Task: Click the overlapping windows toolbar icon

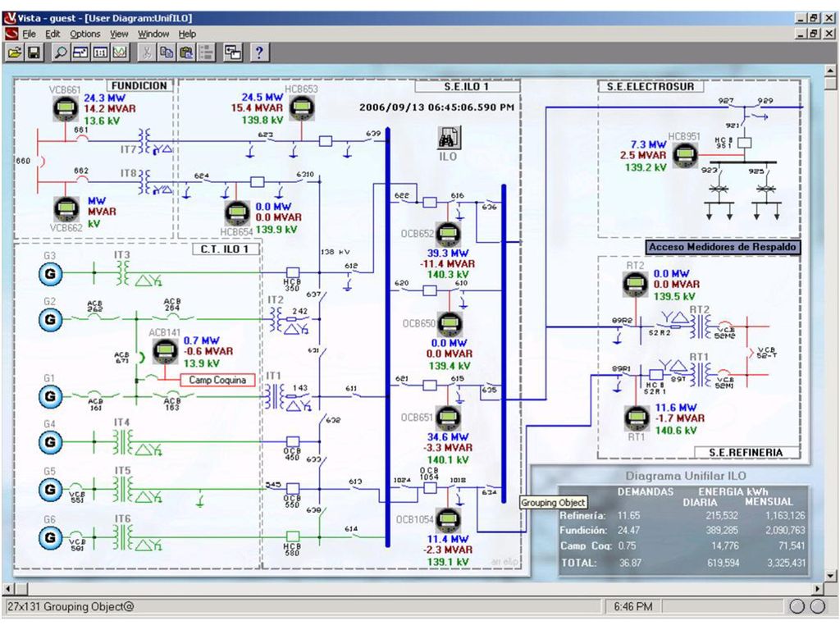Action: click(232, 52)
